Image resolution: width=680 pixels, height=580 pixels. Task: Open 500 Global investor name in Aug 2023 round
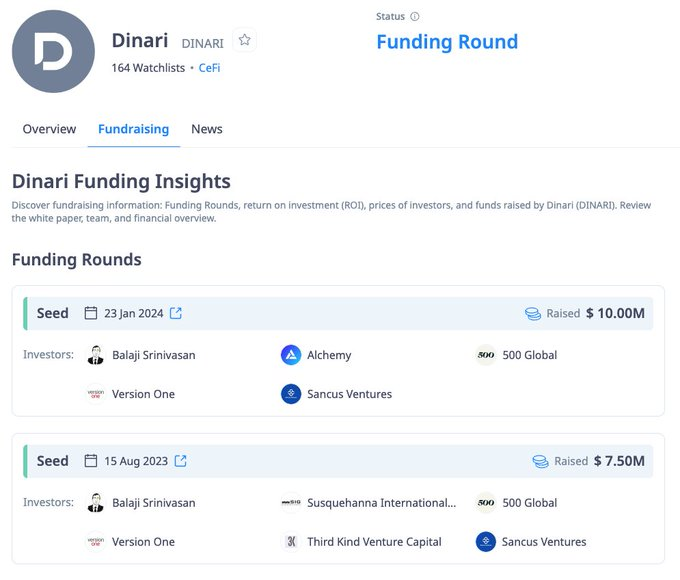530,502
